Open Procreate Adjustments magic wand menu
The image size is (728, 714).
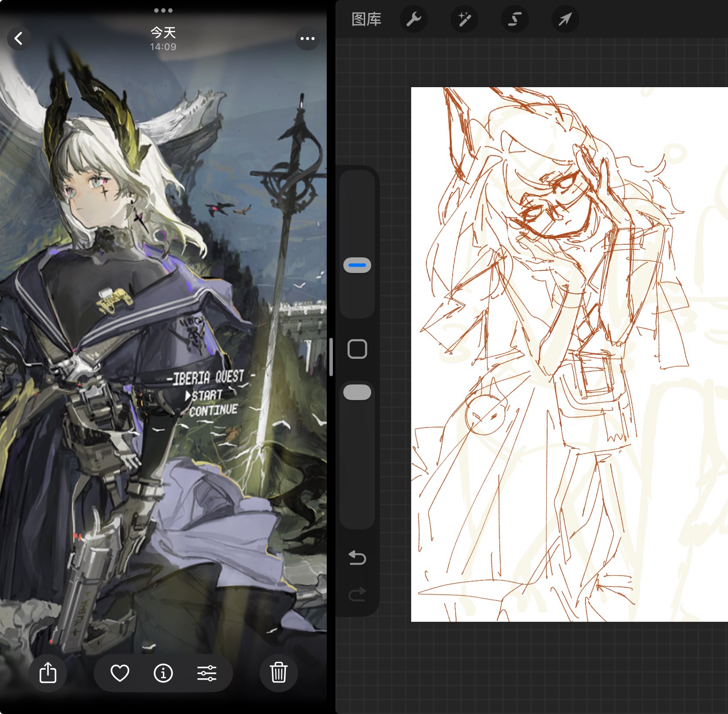tap(464, 19)
